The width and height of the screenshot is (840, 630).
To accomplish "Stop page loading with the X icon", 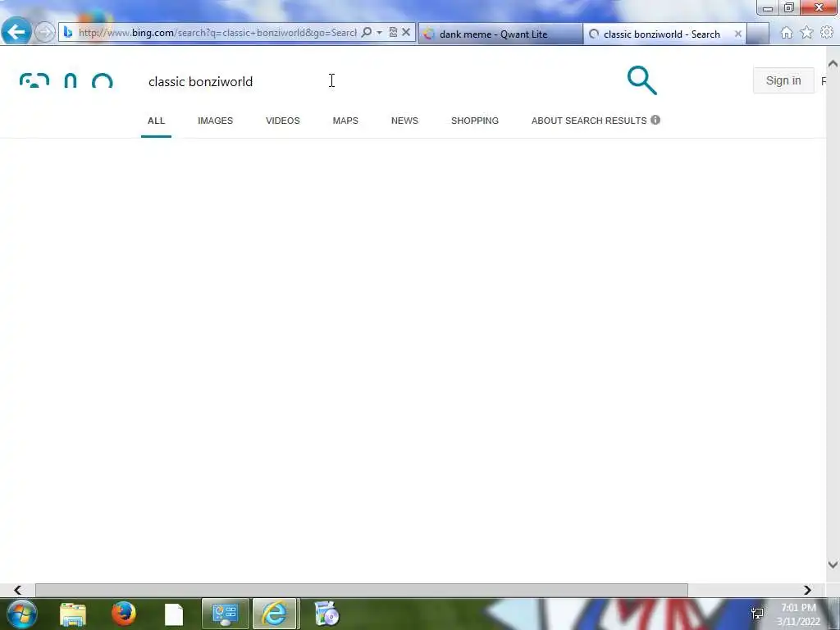I will [406, 33].
